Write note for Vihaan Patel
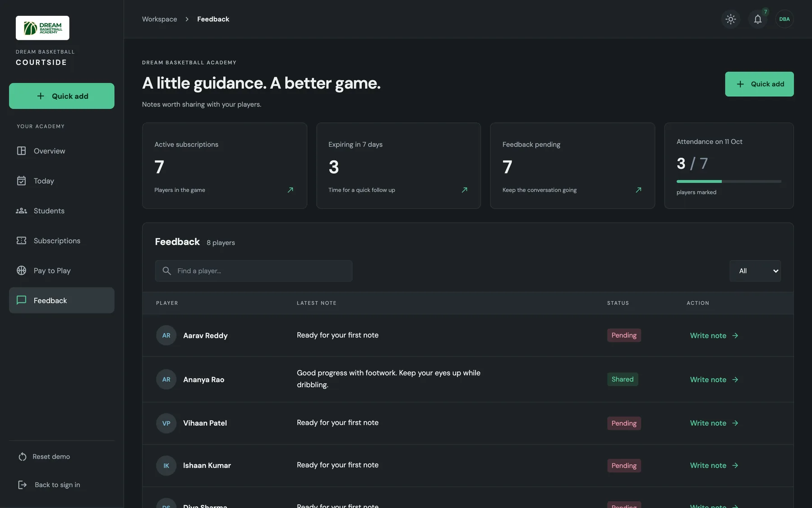812x508 pixels. pyautogui.click(x=714, y=423)
